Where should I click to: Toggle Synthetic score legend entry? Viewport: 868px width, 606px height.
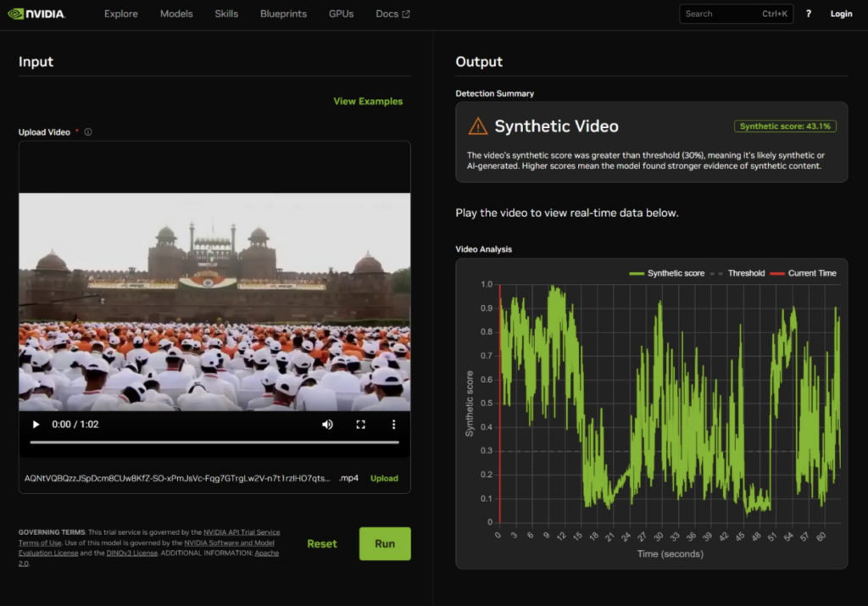[667, 274]
